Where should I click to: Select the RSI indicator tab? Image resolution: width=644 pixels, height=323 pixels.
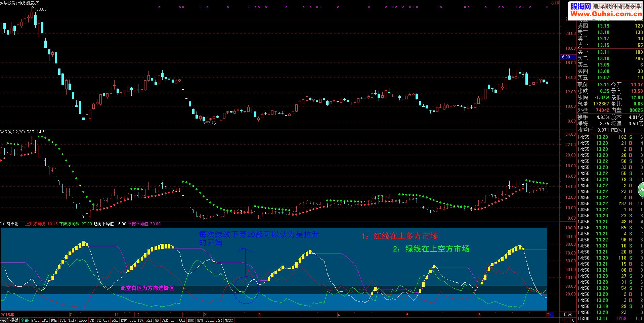coord(149,320)
